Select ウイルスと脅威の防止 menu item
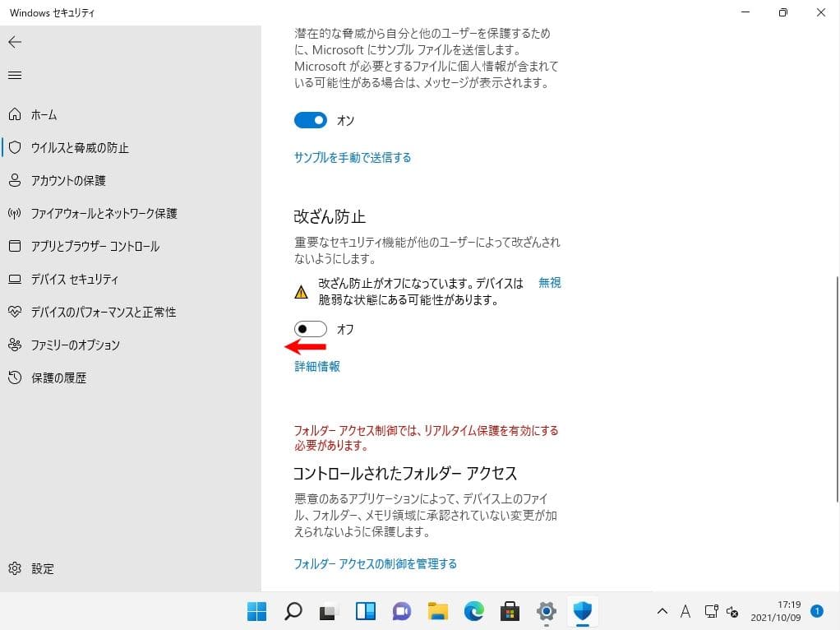This screenshot has width=840, height=630. tap(80, 147)
